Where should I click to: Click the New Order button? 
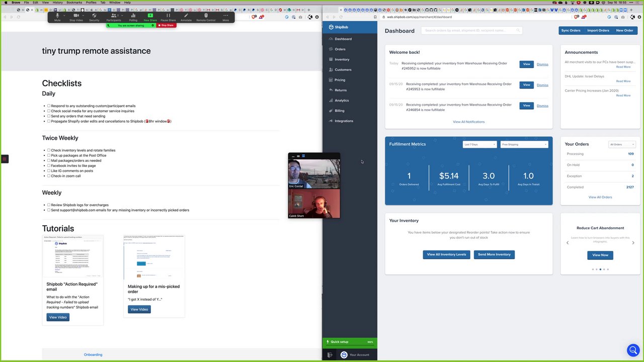pos(625,30)
